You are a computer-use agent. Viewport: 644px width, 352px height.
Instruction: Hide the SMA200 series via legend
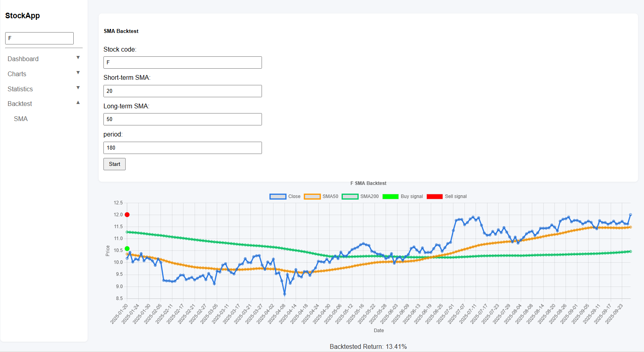pyautogui.click(x=360, y=196)
